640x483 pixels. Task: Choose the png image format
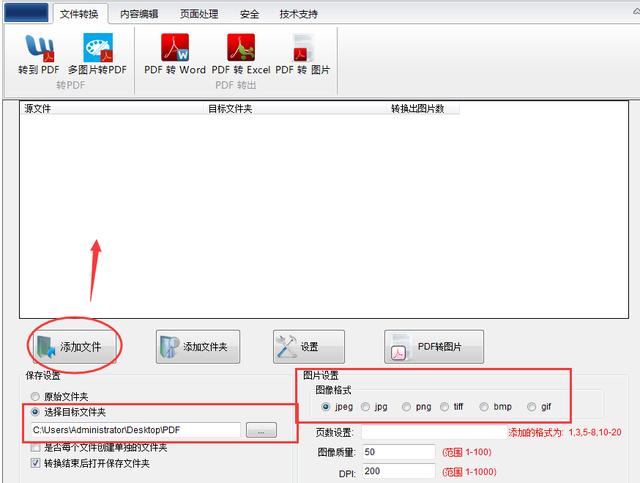[x=407, y=407]
